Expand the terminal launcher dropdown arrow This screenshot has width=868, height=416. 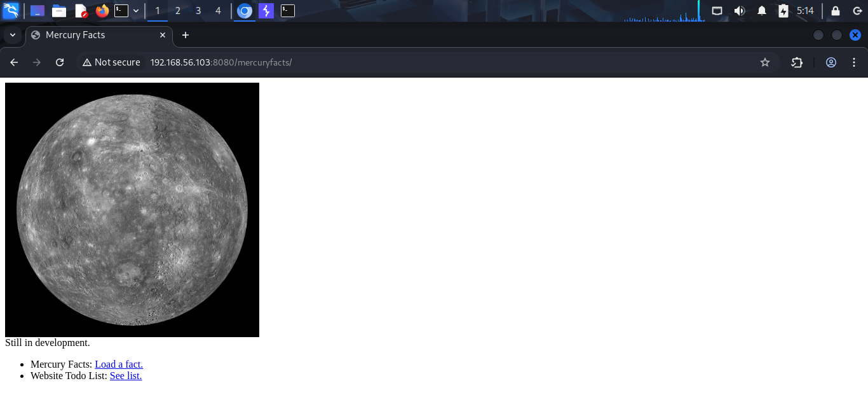pyautogui.click(x=135, y=11)
